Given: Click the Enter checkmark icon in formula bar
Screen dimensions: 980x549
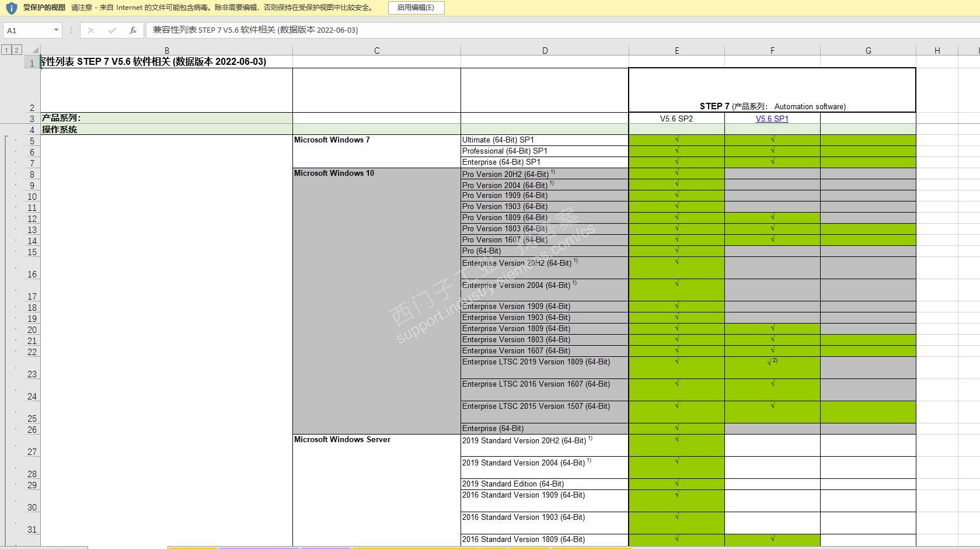Looking at the screenshot, I should (112, 30).
